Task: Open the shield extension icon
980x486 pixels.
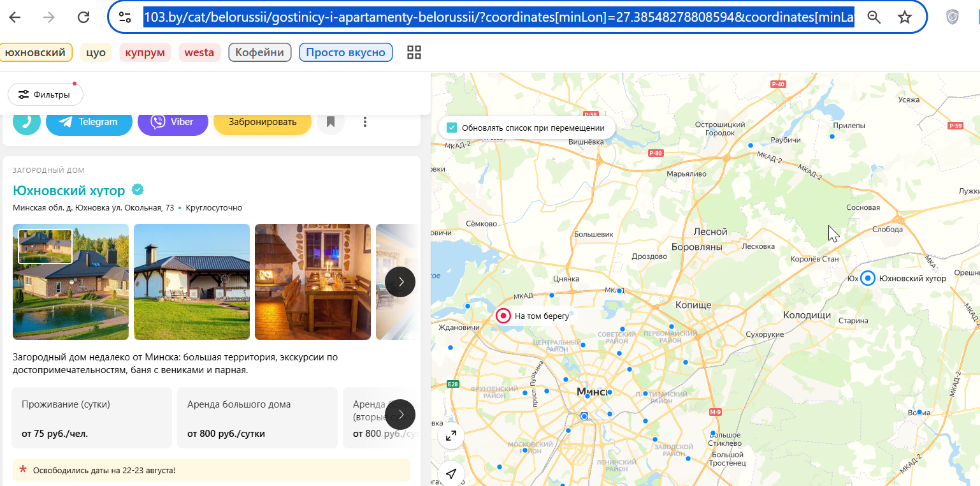Action: click(x=953, y=17)
